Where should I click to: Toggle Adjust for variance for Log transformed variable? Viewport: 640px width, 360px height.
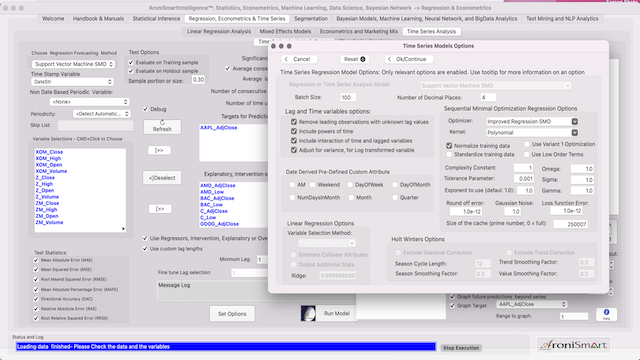[x=294, y=150]
